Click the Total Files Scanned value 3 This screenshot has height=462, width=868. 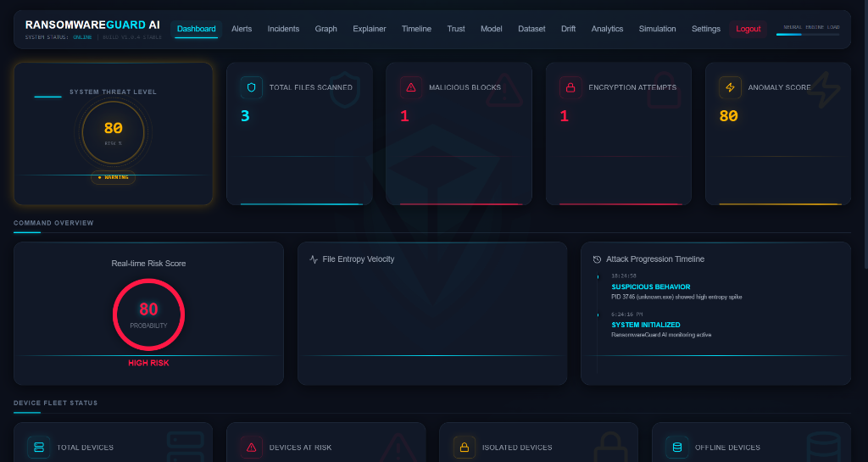coord(245,116)
